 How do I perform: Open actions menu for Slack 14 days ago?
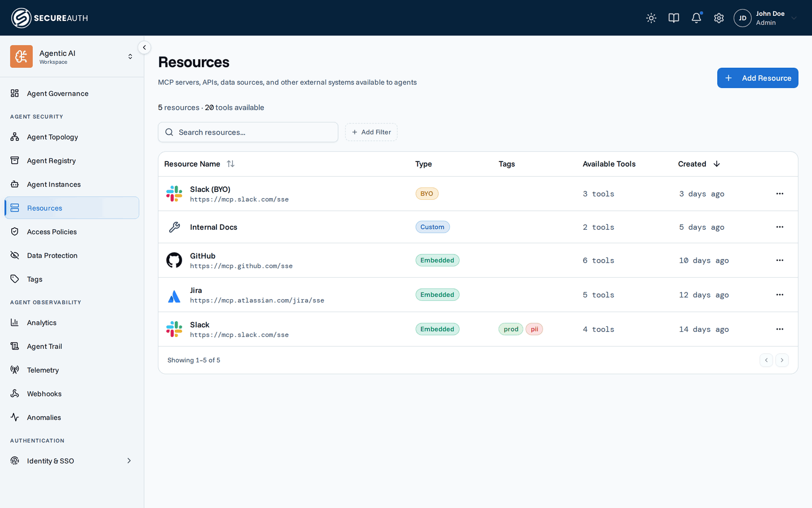[780, 329]
